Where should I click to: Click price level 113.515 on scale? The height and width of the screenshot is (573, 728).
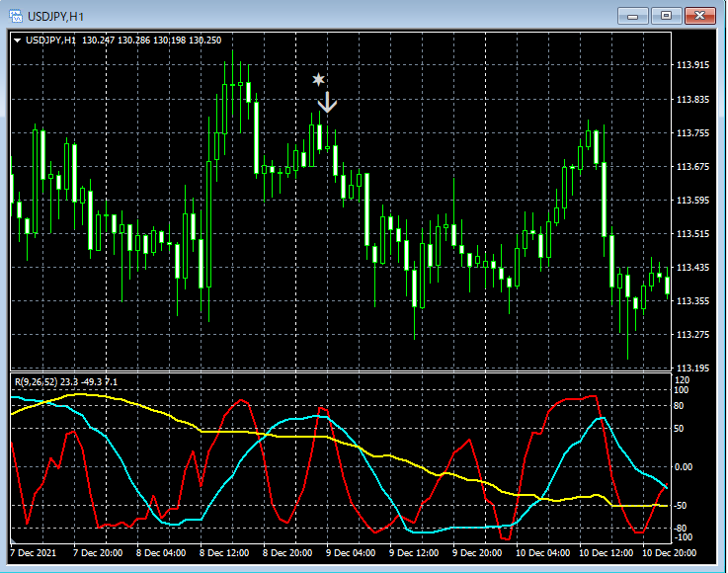pyautogui.click(x=692, y=233)
